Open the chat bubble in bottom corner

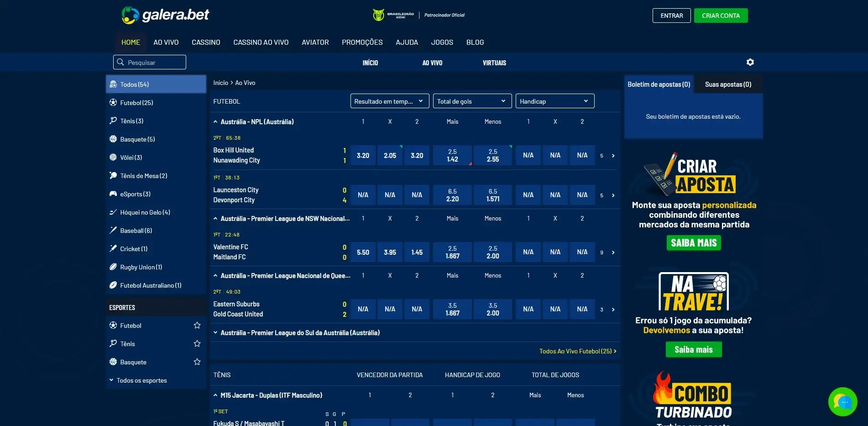click(x=843, y=402)
